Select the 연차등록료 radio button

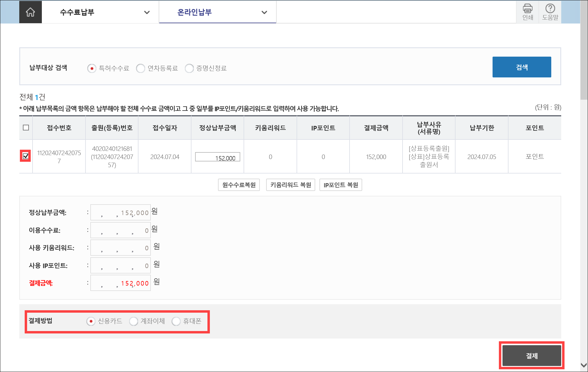tap(140, 68)
